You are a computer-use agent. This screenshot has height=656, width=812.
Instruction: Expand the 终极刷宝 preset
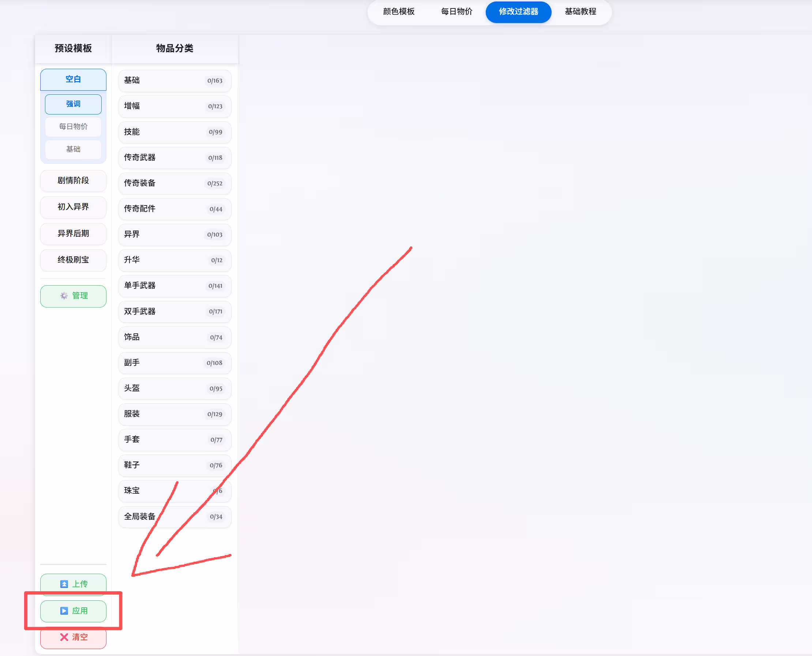coord(74,260)
